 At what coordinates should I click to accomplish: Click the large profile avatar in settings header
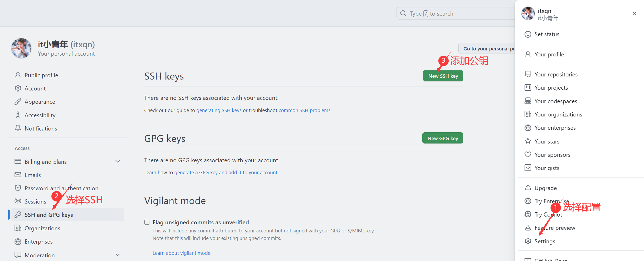coord(21,48)
